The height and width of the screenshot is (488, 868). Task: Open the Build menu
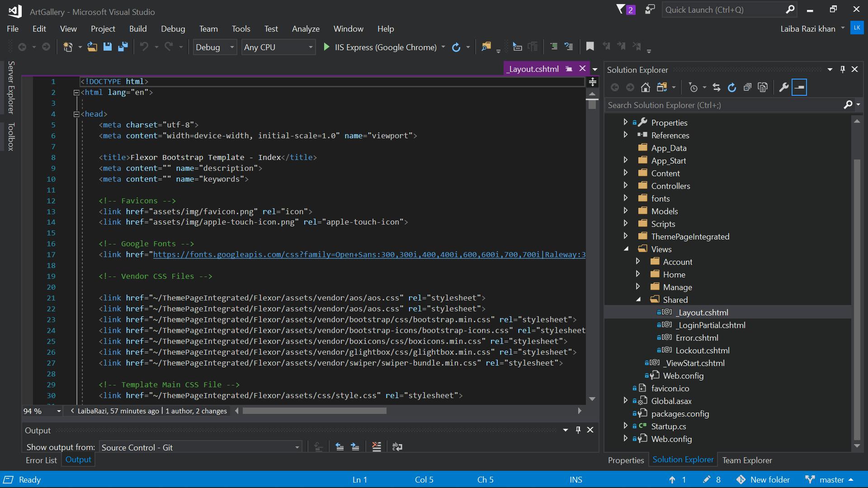pos(138,28)
